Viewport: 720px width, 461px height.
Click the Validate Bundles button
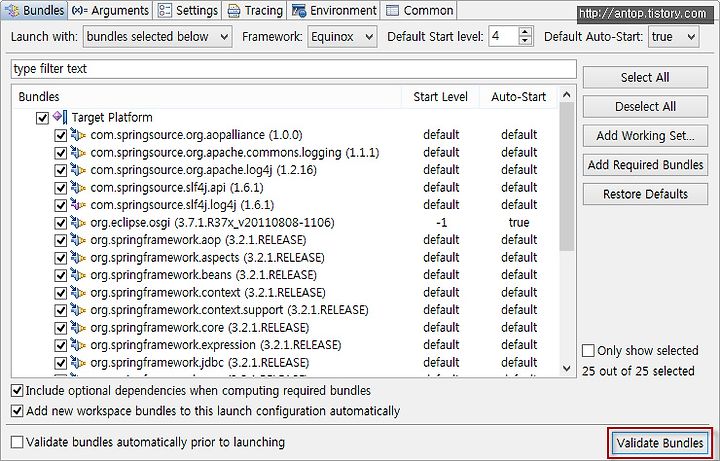660,443
